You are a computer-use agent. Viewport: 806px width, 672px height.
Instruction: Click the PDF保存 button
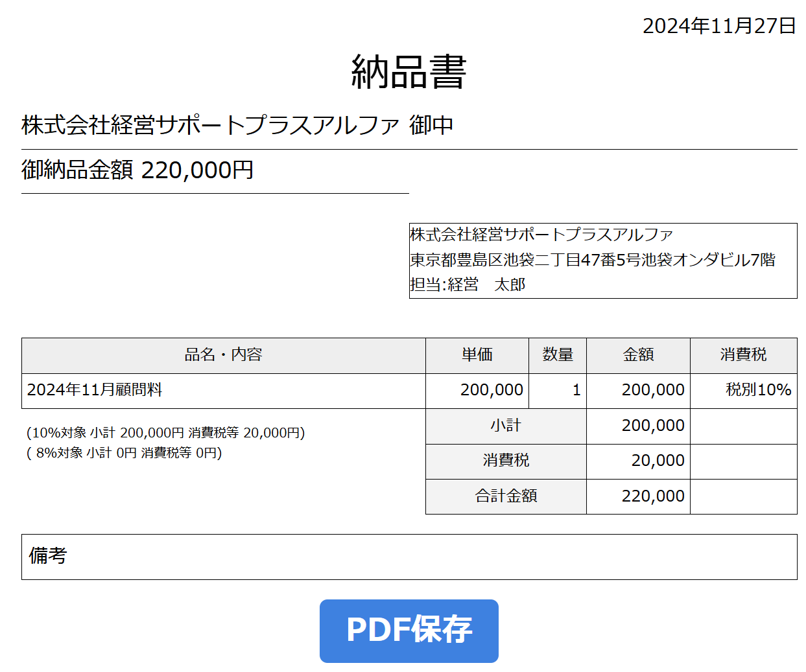409,631
